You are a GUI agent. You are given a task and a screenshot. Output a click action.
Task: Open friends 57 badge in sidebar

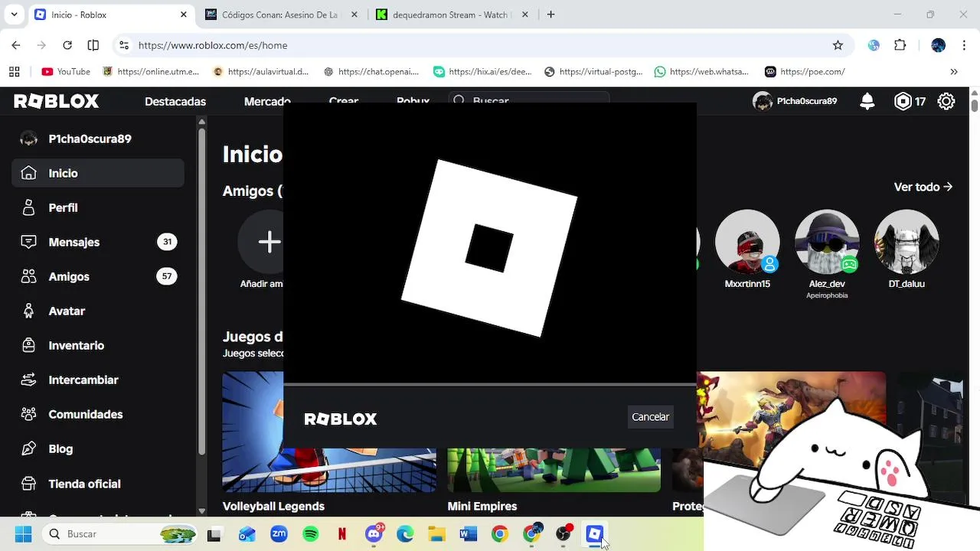[x=168, y=276]
